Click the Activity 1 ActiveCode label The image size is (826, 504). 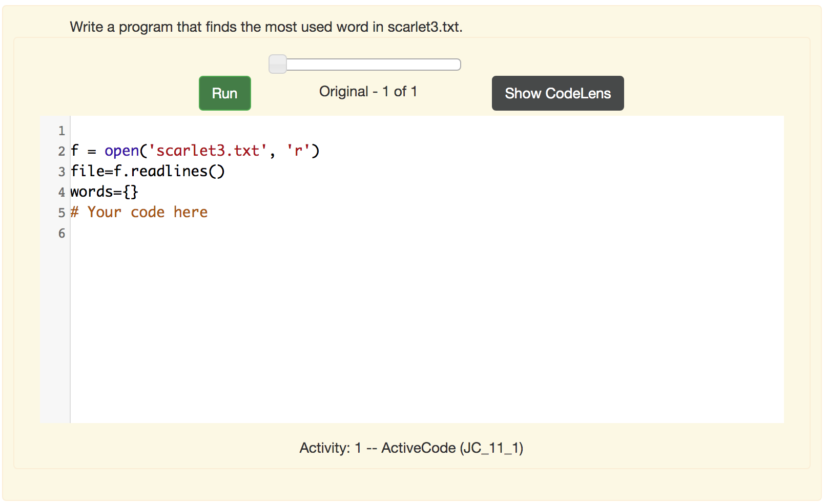click(x=411, y=447)
